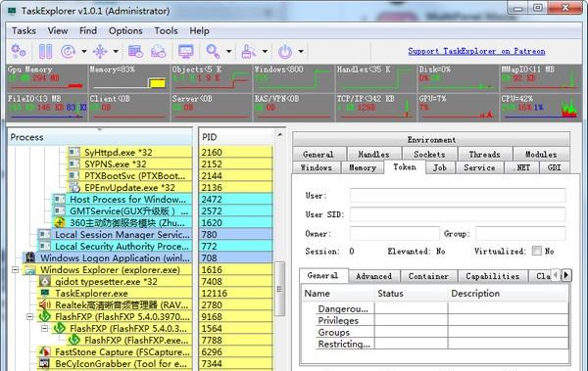Select the Groups row in token list

click(443, 332)
